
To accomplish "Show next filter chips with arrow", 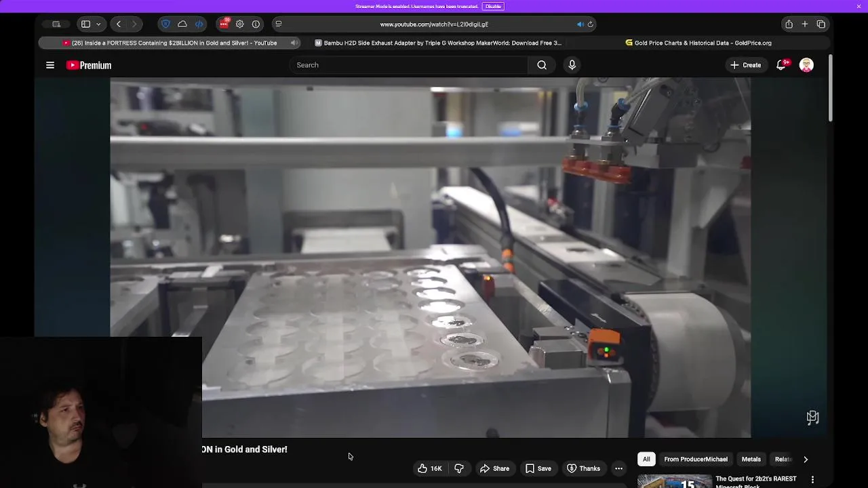I will (806, 460).
